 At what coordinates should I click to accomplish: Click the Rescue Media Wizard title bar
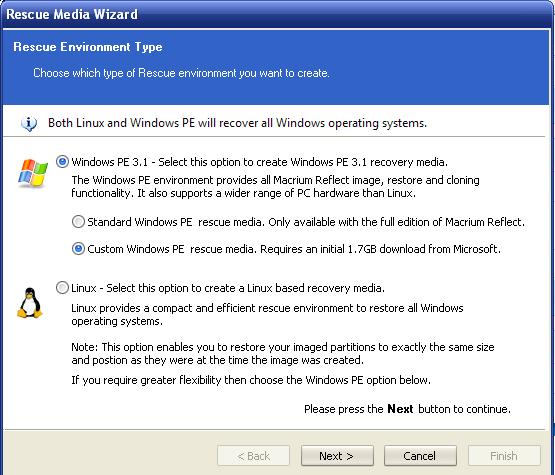[278, 14]
